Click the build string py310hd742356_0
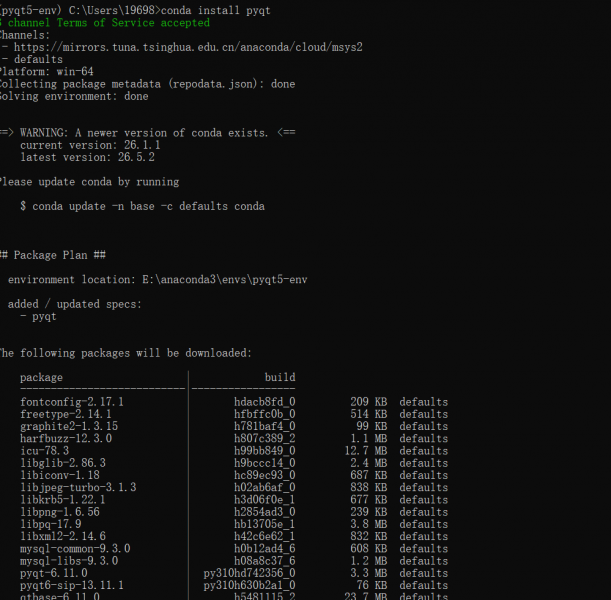Viewport: 611px width, 600px height. click(x=249, y=573)
